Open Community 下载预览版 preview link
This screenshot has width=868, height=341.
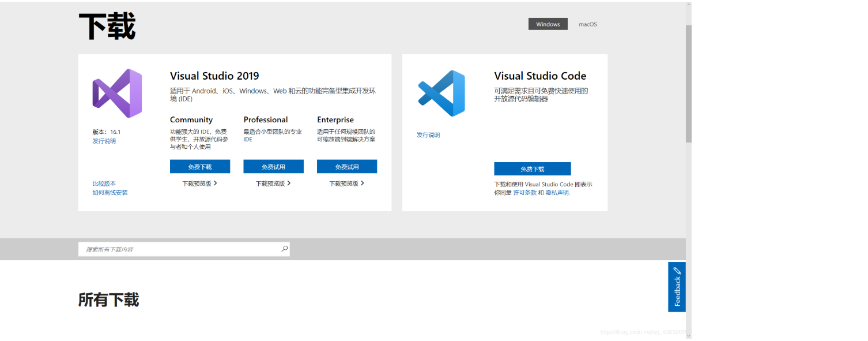pyautogui.click(x=200, y=183)
